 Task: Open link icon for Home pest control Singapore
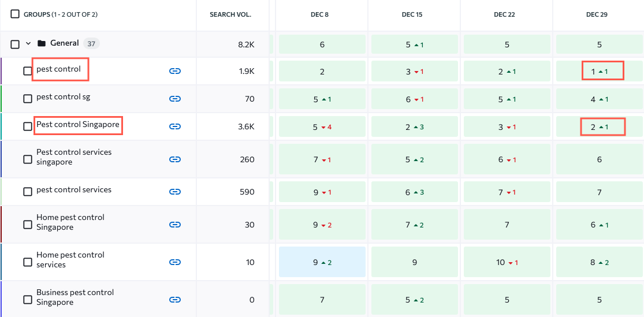coord(175,225)
